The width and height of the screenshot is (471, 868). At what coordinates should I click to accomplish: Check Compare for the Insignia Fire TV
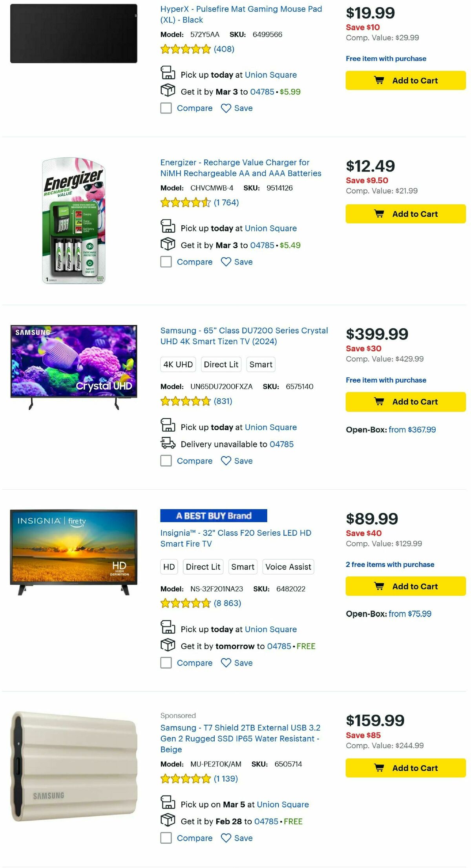166,662
